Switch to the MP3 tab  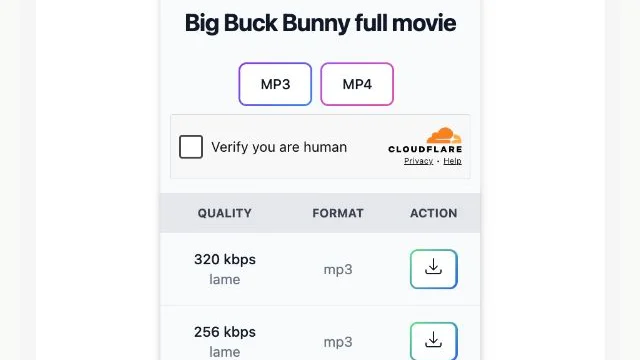pyautogui.click(x=275, y=84)
